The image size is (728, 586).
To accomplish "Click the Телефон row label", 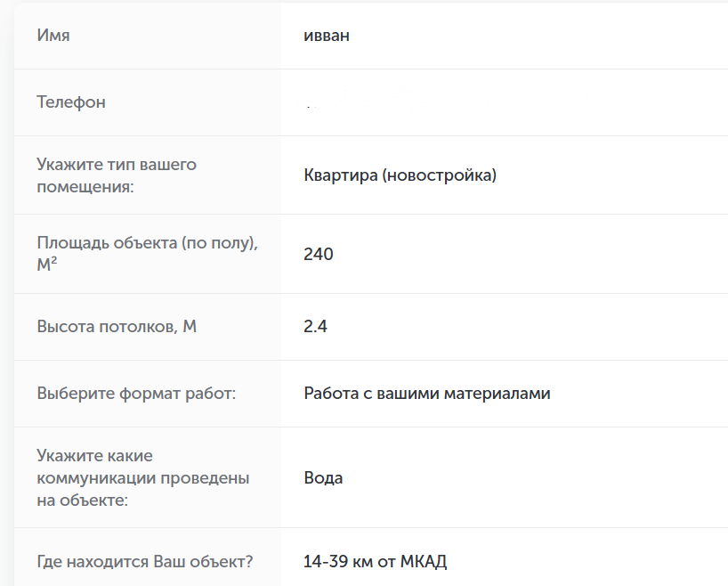I will tap(71, 102).
